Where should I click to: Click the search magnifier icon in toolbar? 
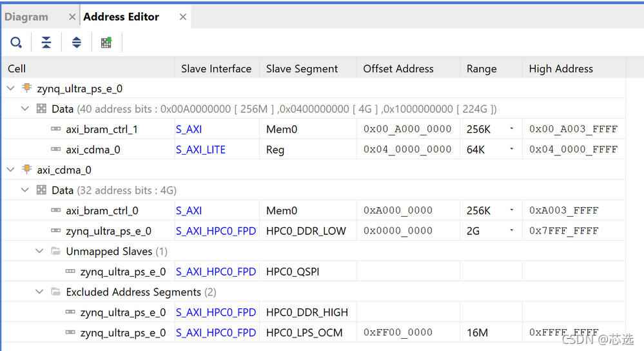[15, 43]
